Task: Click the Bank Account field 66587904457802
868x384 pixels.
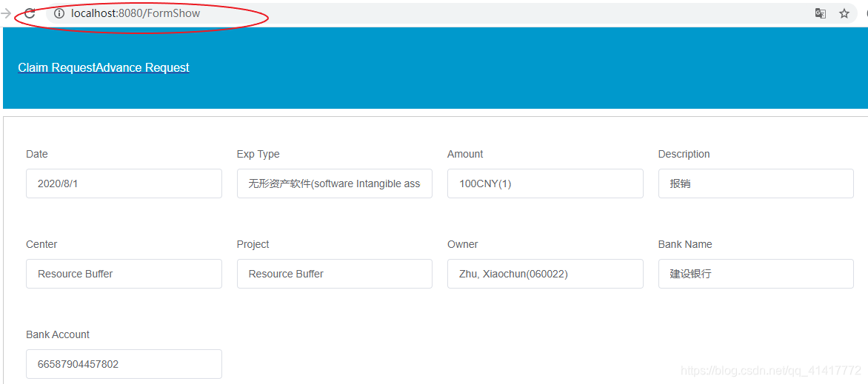Action: (x=124, y=364)
